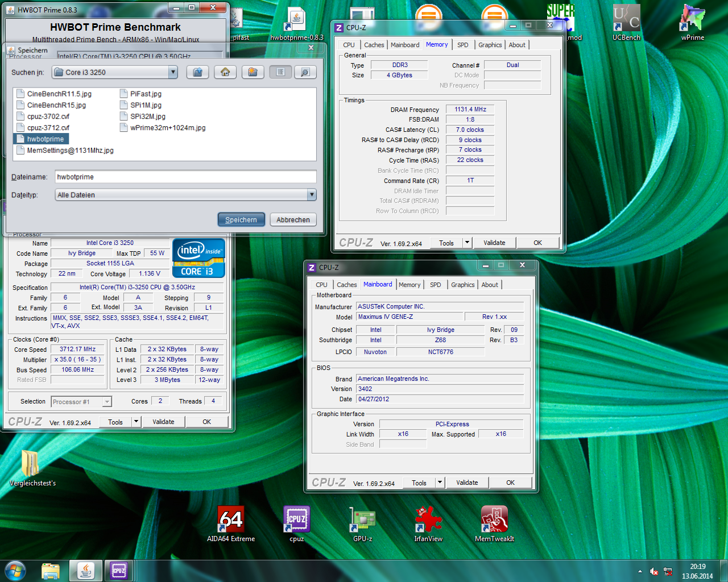
Task: Switch to Mainboard tab in Memory window
Action: coord(405,45)
